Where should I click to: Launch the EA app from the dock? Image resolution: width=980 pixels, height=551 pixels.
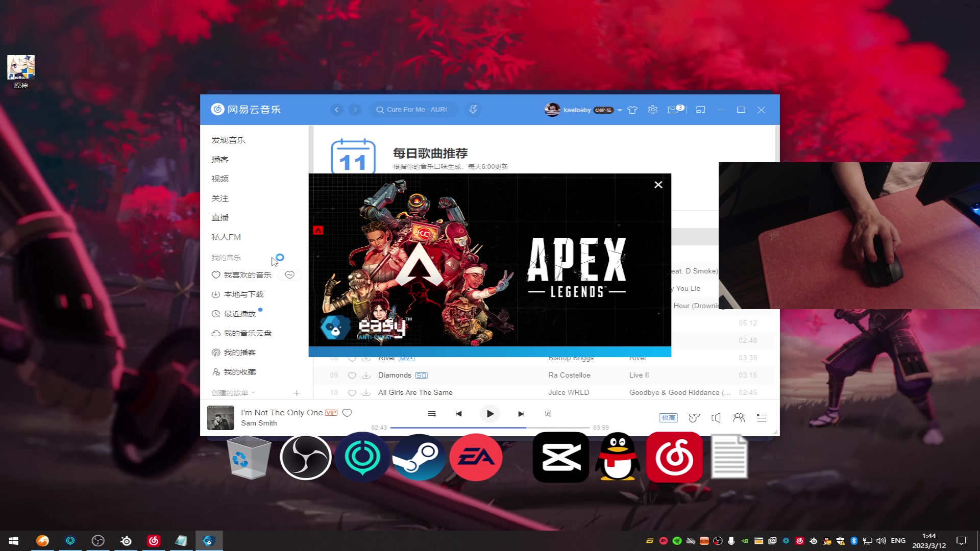[476, 457]
